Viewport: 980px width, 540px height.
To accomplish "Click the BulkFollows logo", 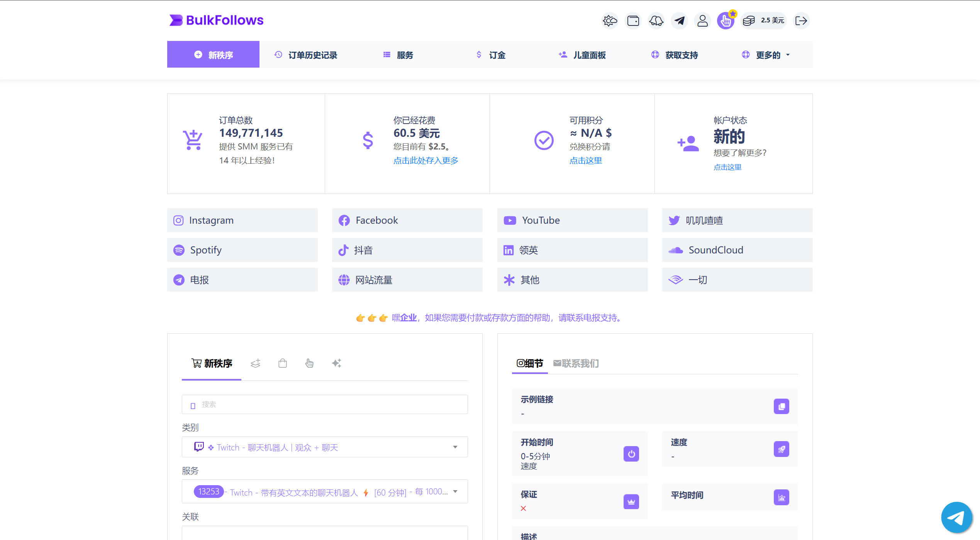I will pos(216,20).
